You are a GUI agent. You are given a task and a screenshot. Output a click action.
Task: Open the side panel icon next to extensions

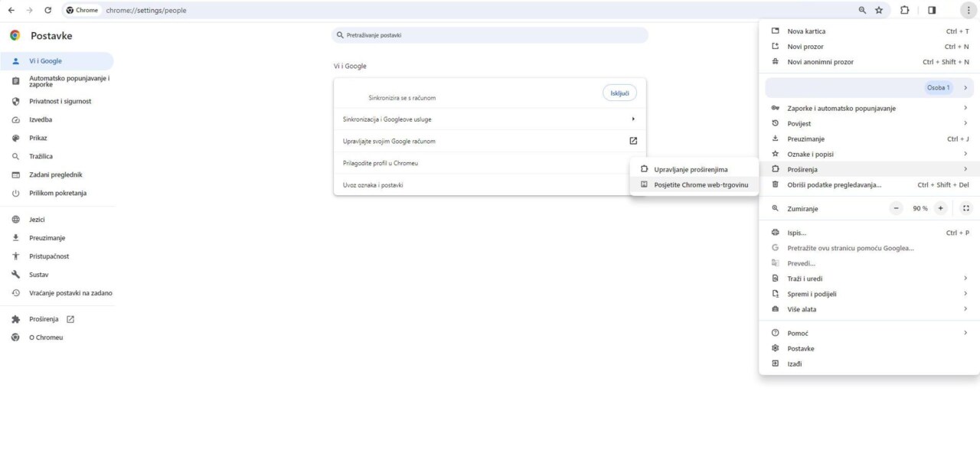(932, 10)
